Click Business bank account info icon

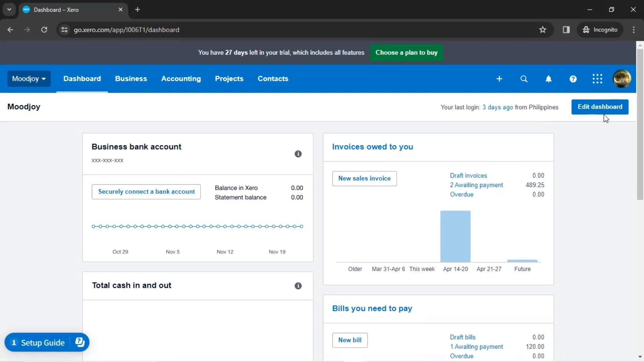pos(298,154)
